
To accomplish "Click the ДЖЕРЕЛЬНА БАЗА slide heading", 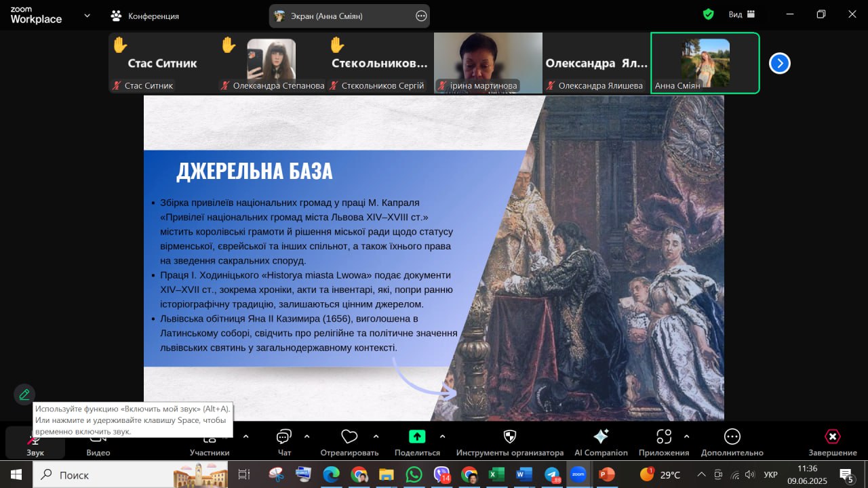I will pos(254,171).
